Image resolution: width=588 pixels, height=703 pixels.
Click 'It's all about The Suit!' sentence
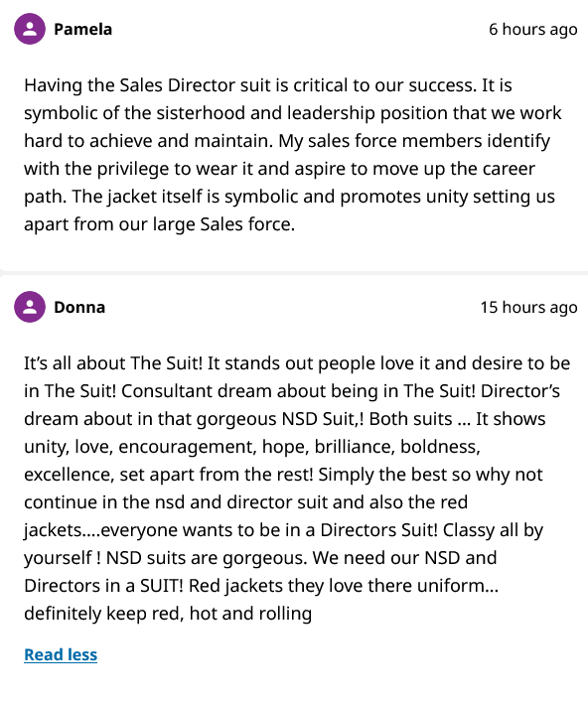113,363
